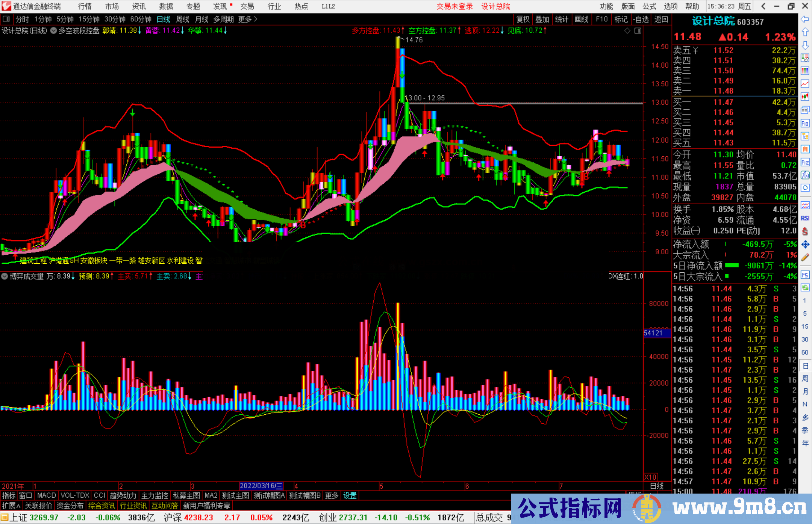Expand the 扩展 bottom panel
The width and height of the screenshot is (812, 524).
pos(11,506)
